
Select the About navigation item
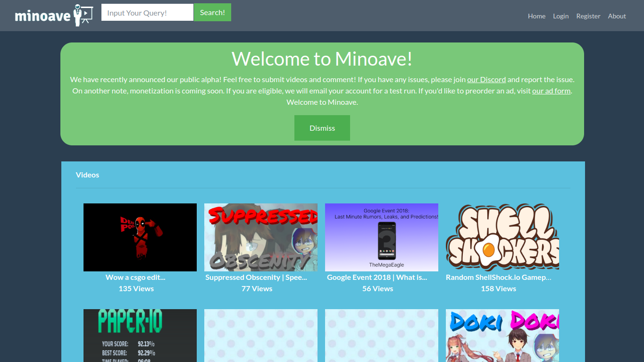coord(617,16)
